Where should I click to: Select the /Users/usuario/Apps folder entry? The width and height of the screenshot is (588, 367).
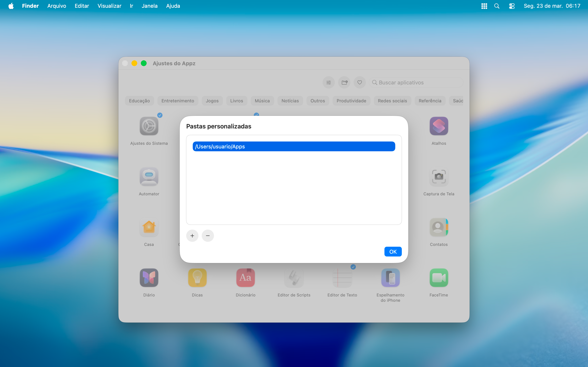click(294, 146)
